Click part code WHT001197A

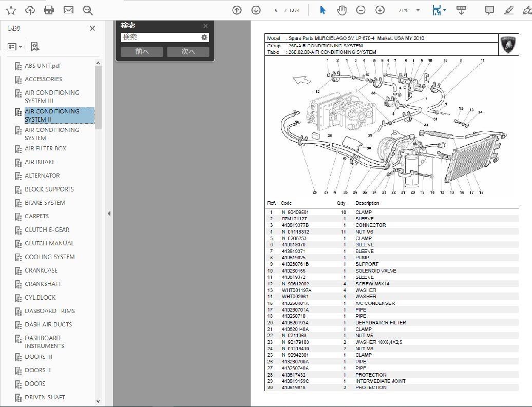[x=296, y=290]
